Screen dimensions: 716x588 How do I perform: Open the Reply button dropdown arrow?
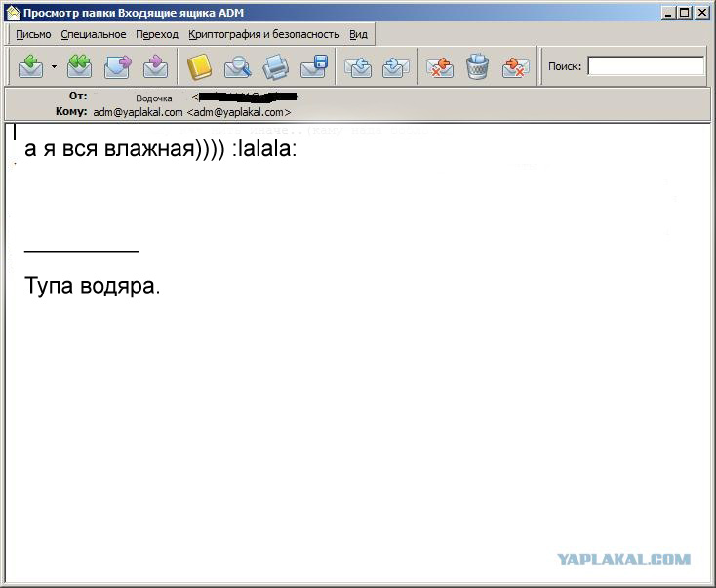54,67
